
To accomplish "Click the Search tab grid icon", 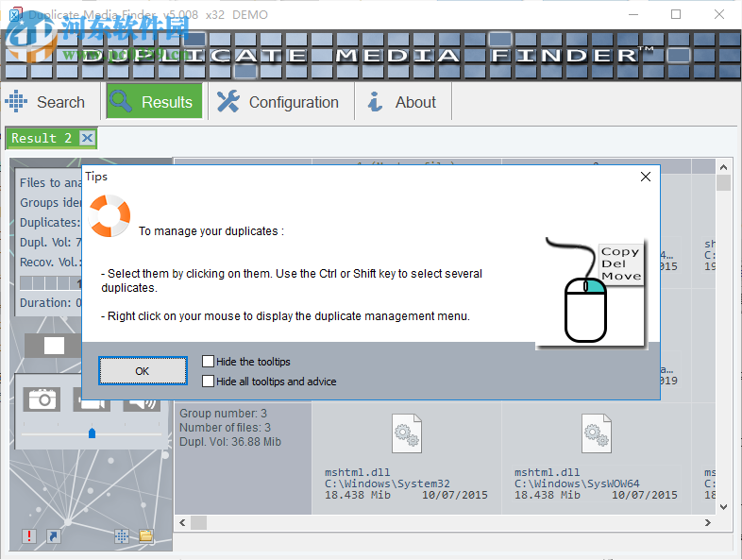I will (x=16, y=101).
